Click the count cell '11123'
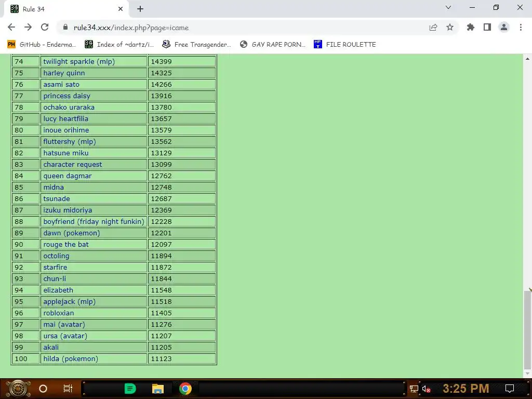Image resolution: width=532 pixels, height=399 pixels. tap(182, 358)
